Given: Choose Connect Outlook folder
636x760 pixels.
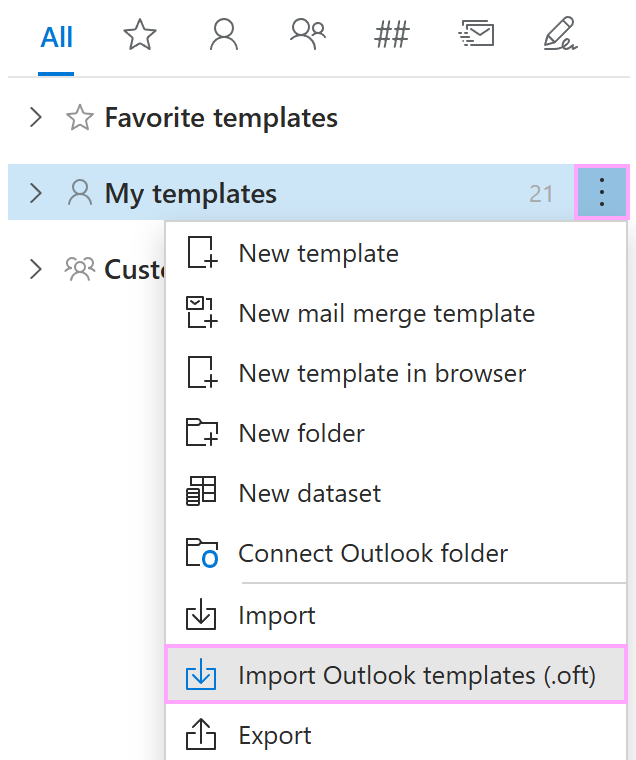Looking at the screenshot, I should 396,553.
